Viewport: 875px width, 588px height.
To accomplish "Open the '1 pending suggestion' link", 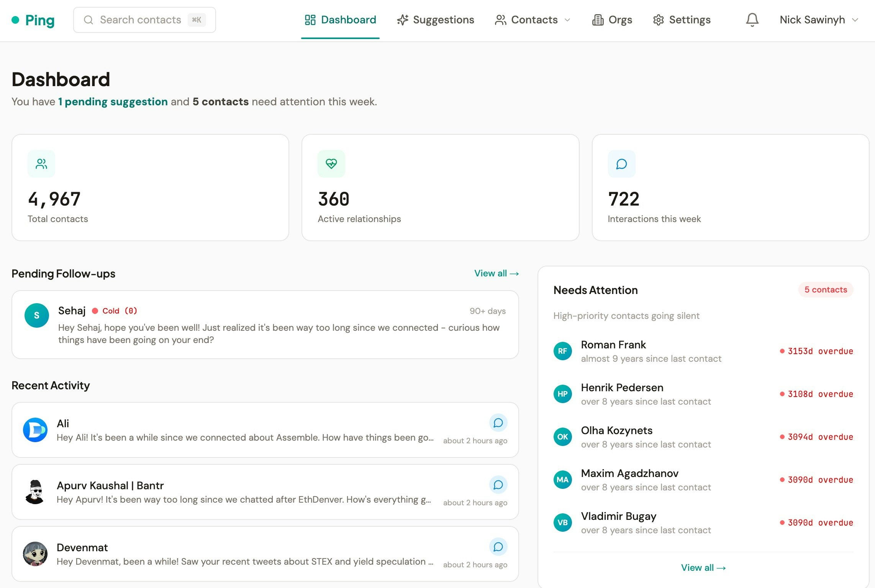I will [x=113, y=101].
